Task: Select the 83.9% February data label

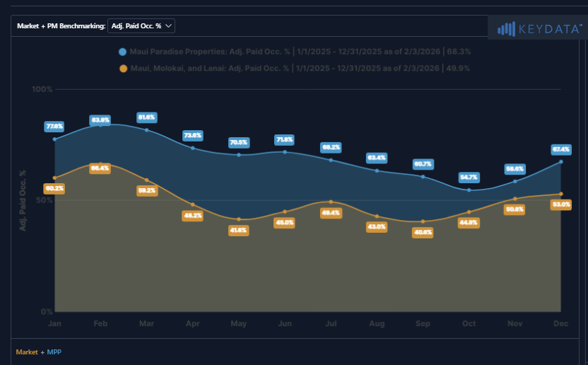Action: (x=100, y=120)
